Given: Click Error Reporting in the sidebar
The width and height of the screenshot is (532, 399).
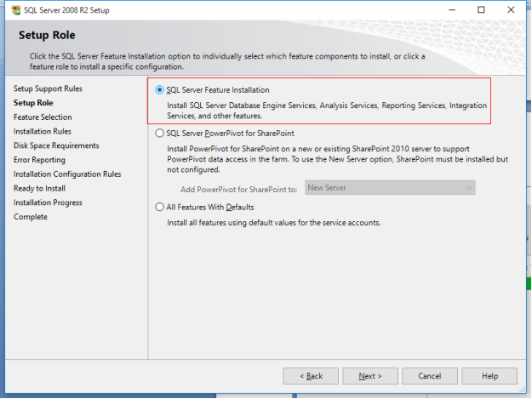Looking at the screenshot, I should pos(39,160).
